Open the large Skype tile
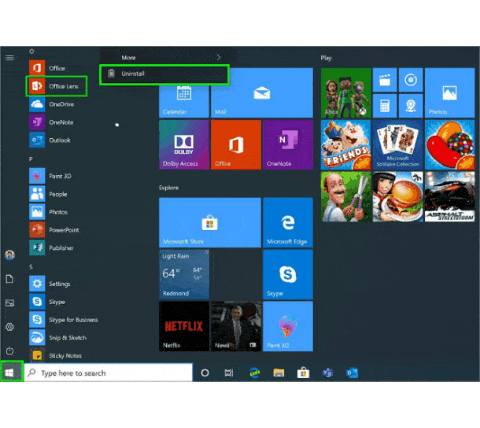Image resolution: width=480 pixels, height=428 pixels. [288, 274]
